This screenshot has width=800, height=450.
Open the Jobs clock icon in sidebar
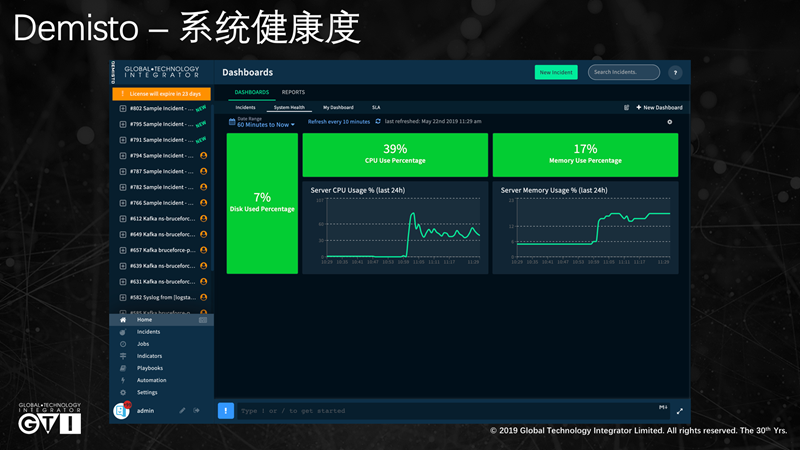point(123,344)
